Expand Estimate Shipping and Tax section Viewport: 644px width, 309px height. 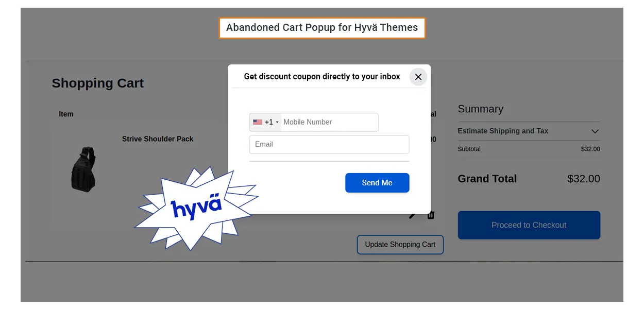[503, 131]
